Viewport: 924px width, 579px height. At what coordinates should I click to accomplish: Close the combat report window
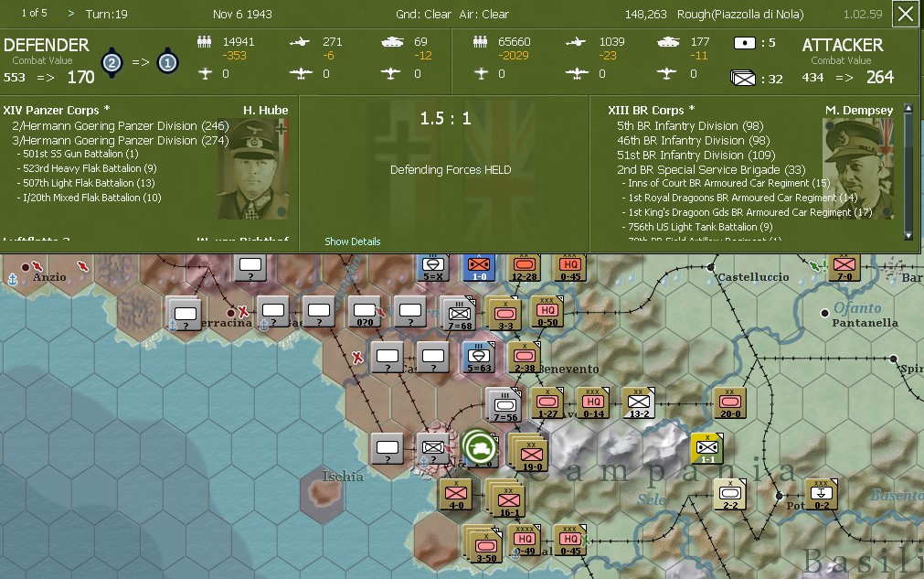tap(905, 14)
